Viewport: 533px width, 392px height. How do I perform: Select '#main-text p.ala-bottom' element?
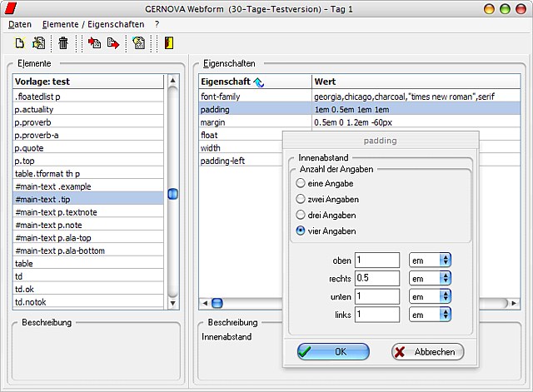point(88,251)
